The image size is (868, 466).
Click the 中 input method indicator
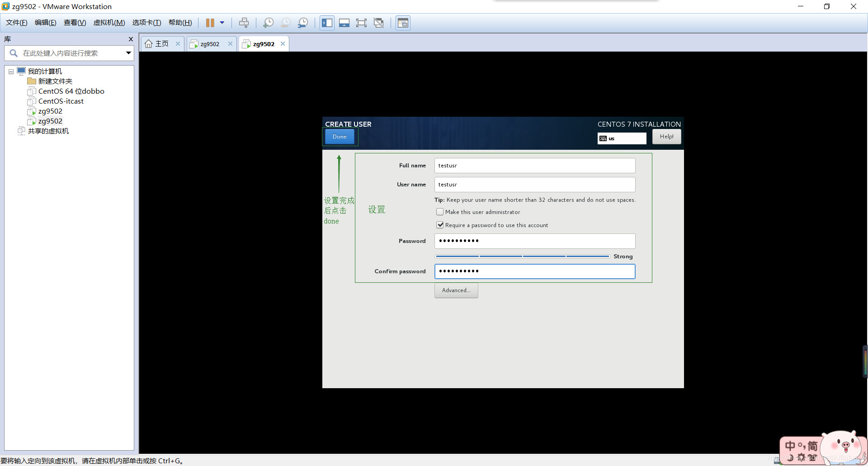pos(790,446)
